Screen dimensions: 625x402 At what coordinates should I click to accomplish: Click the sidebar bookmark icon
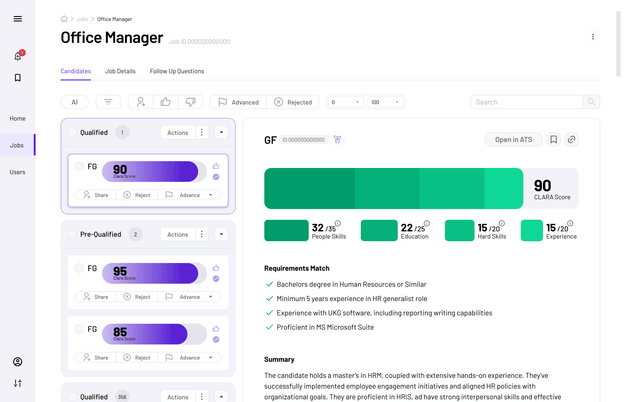tap(17, 77)
